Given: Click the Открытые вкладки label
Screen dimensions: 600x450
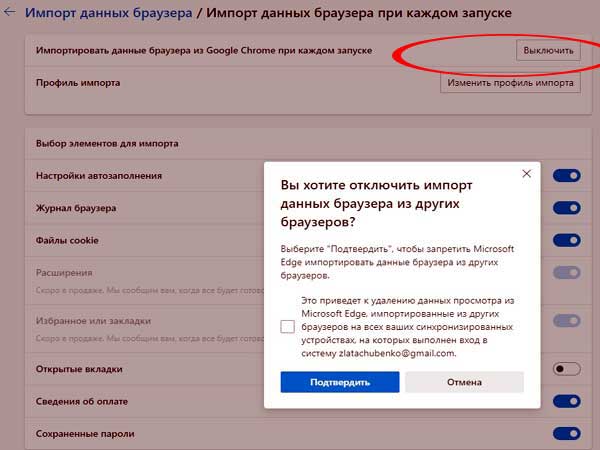Looking at the screenshot, I should 79,369.
